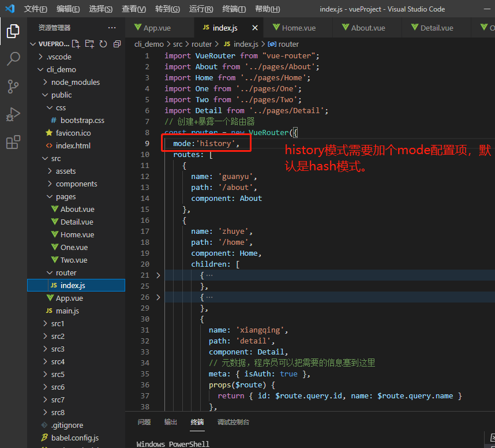Open Two.vue in the explorer

76,260
